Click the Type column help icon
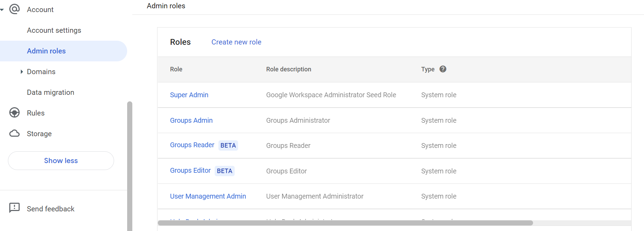 tap(443, 69)
